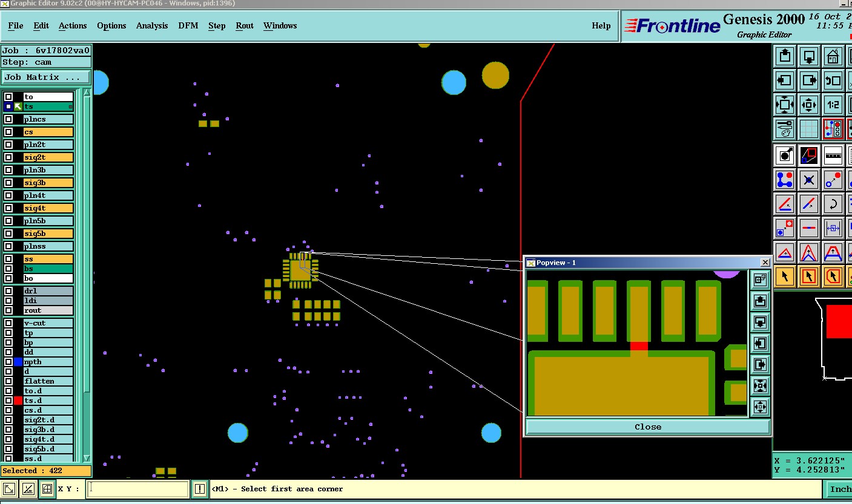Select the rectangle-framed pointer selection tool
Screen dimensions: 852x504
(809, 277)
